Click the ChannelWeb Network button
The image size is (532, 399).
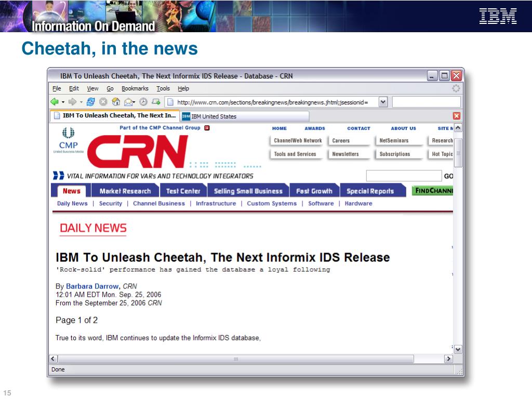click(298, 140)
